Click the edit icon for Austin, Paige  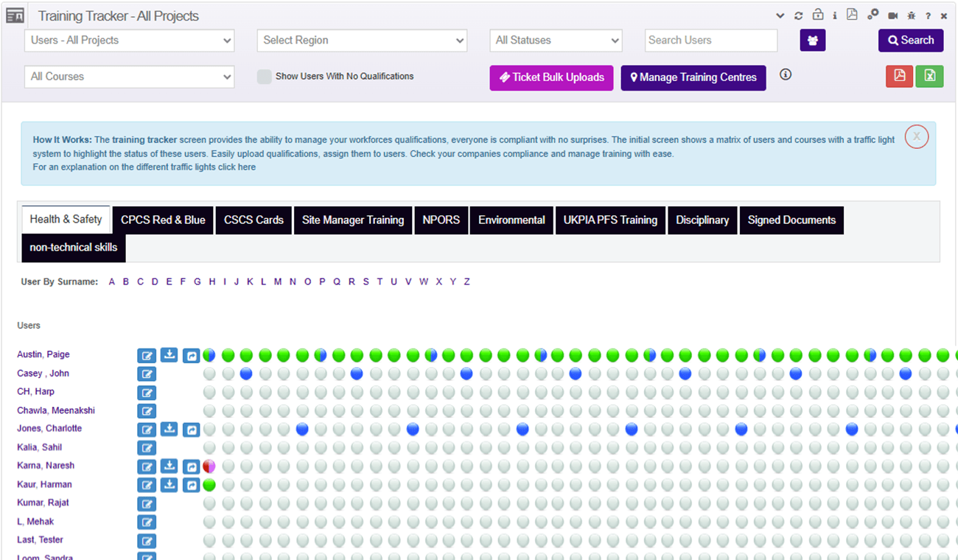coord(147,355)
